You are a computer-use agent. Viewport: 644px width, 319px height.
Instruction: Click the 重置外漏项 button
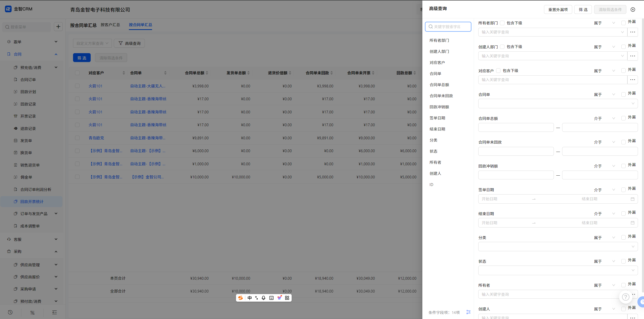(x=558, y=10)
